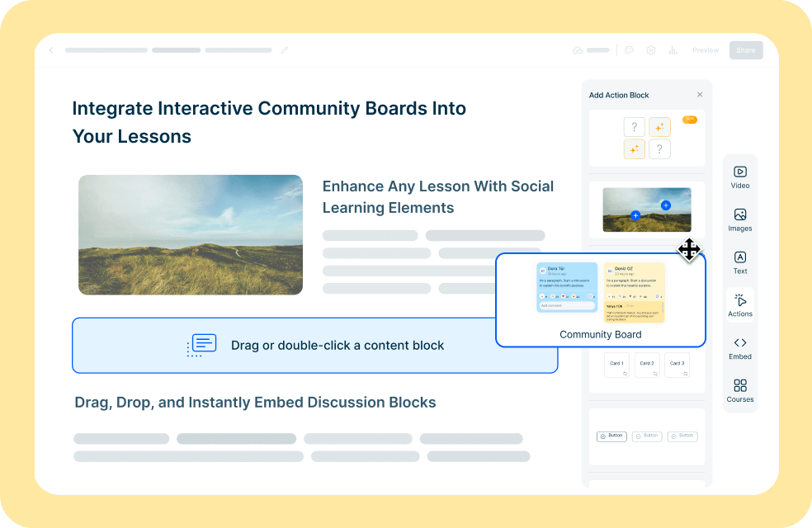Open analytics via the bar chart icon
Viewport: 812px width, 528px height.
[x=673, y=49]
